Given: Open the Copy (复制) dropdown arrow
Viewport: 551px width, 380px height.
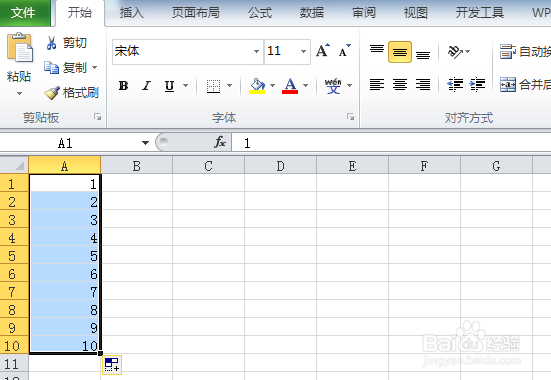Looking at the screenshot, I should tap(95, 67).
